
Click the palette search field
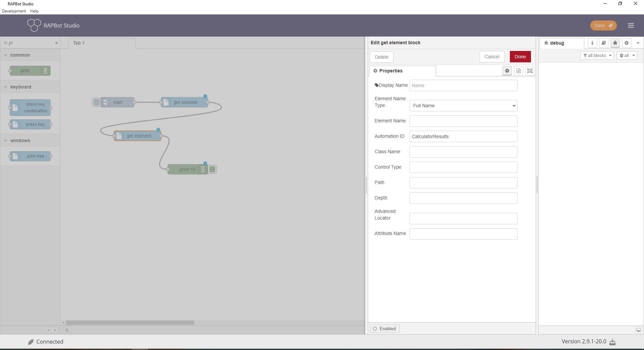(x=30, y=43)
